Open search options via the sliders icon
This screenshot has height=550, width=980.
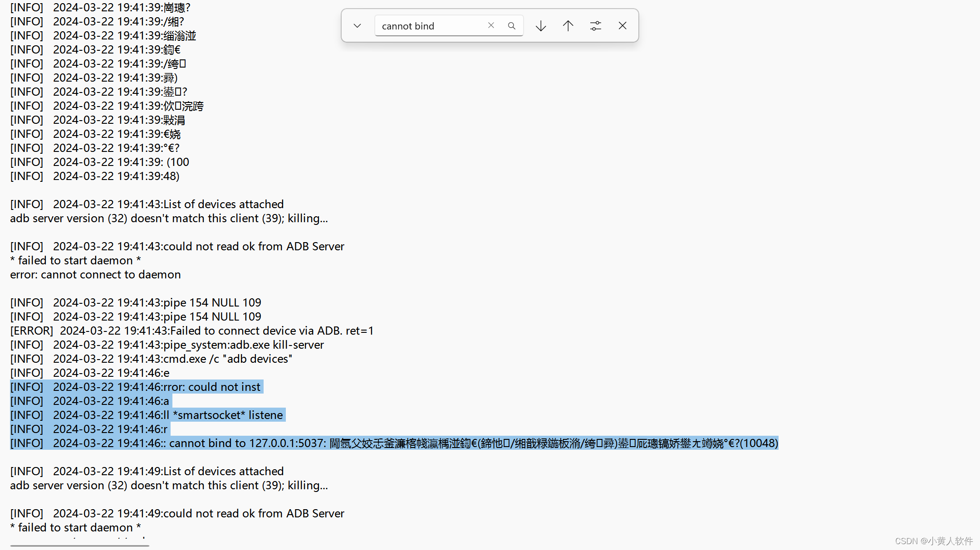coord(595,26)
